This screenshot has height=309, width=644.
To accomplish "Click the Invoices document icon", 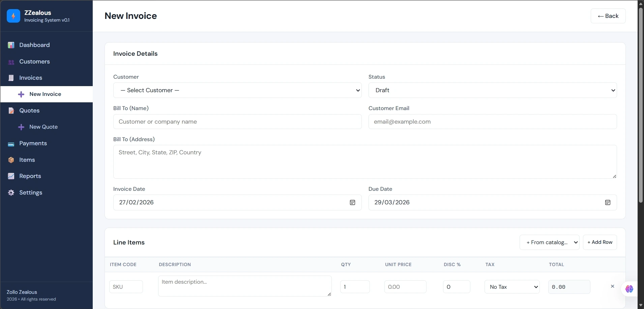I will point(11,78).
